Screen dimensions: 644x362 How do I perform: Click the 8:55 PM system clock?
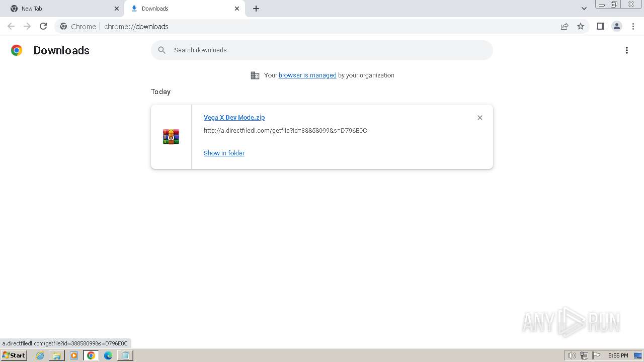[618, 355]
